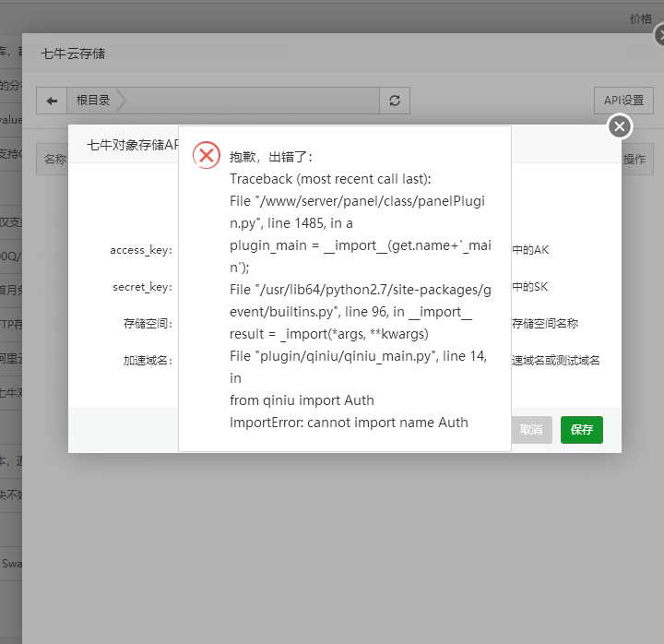
Task: Click the 取消 button
Action: pyautogui.click(x=531, y=430)
